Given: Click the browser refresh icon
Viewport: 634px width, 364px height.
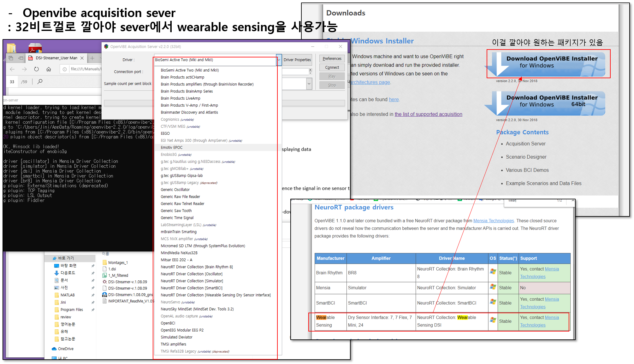Looking at the screenshot, I should point(36,69).
